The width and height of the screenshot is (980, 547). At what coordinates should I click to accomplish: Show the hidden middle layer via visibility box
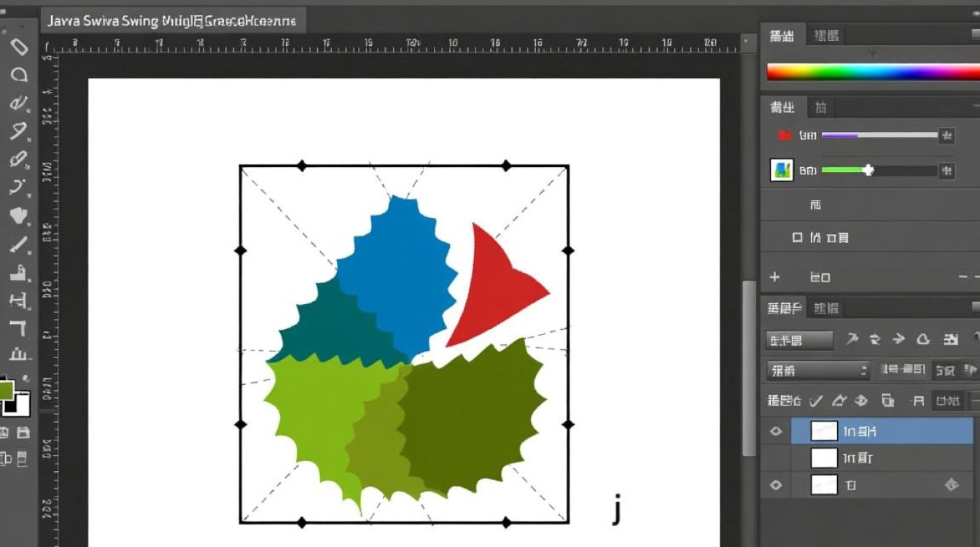coord(776,458)
